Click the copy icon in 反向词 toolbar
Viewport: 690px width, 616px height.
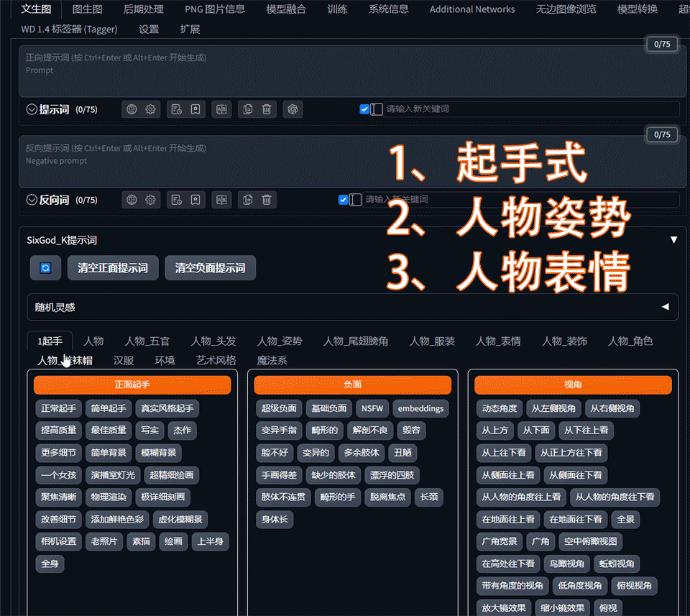point(248,200)
